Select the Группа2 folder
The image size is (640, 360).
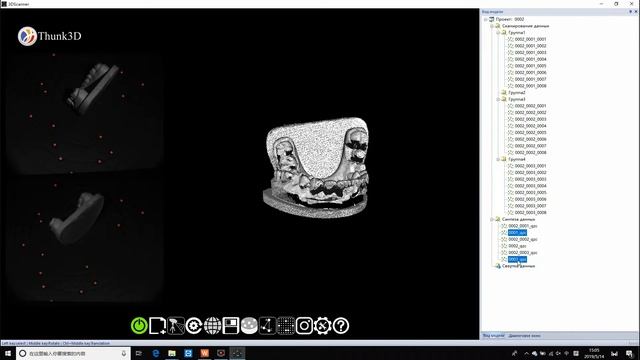tap(517, 93)
